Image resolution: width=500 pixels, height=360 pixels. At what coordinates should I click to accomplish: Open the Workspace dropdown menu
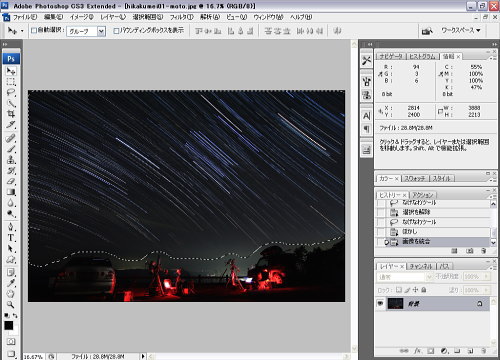pyautogui.click(x=461, y=30)
